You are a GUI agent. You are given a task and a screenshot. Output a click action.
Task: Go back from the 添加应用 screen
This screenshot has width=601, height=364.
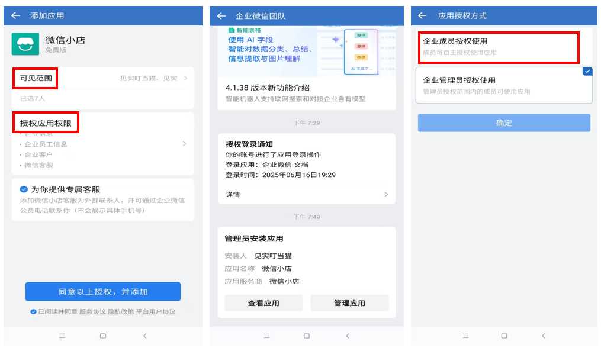tap(16, 15)
